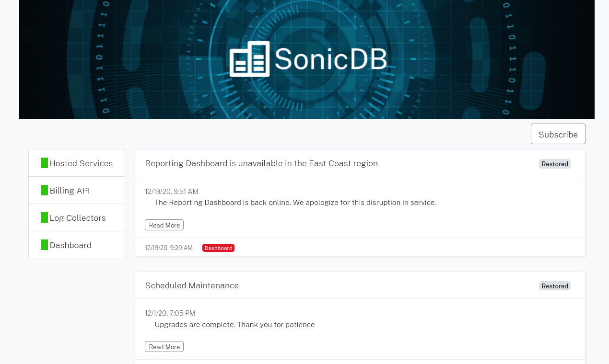Screen dimensions: 609x364
Task: Click green status indicator beside sidebar Dashboard
Action: (44, 245)
